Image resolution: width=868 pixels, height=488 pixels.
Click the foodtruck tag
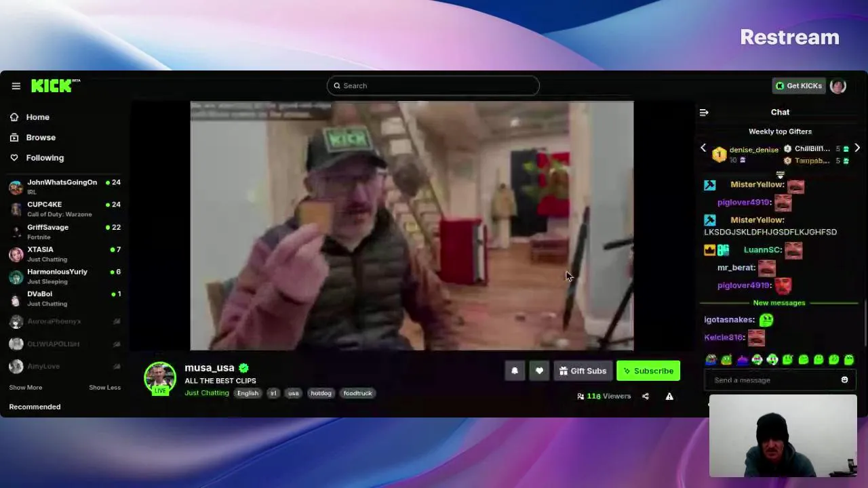357,393
